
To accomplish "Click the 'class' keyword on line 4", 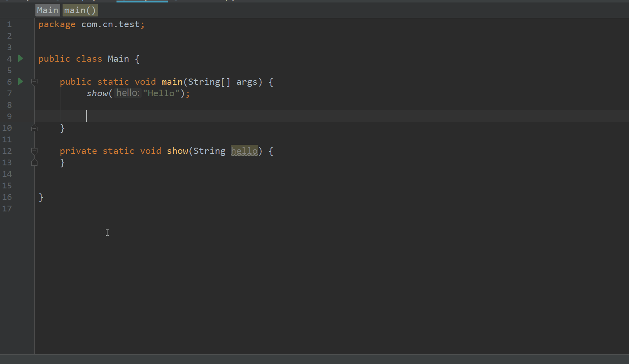I will coord(89,59).
